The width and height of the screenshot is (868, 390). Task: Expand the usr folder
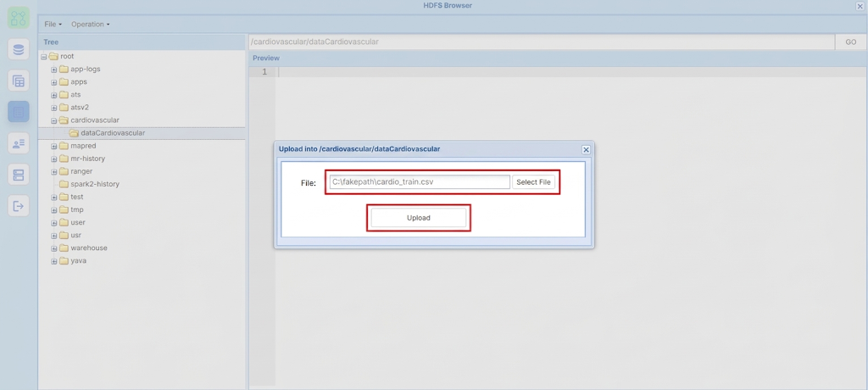(53, 236)
